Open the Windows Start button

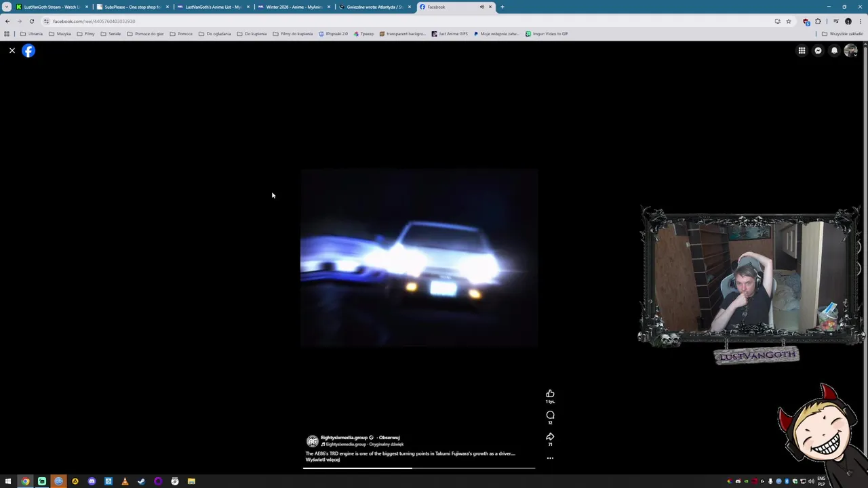8,481
